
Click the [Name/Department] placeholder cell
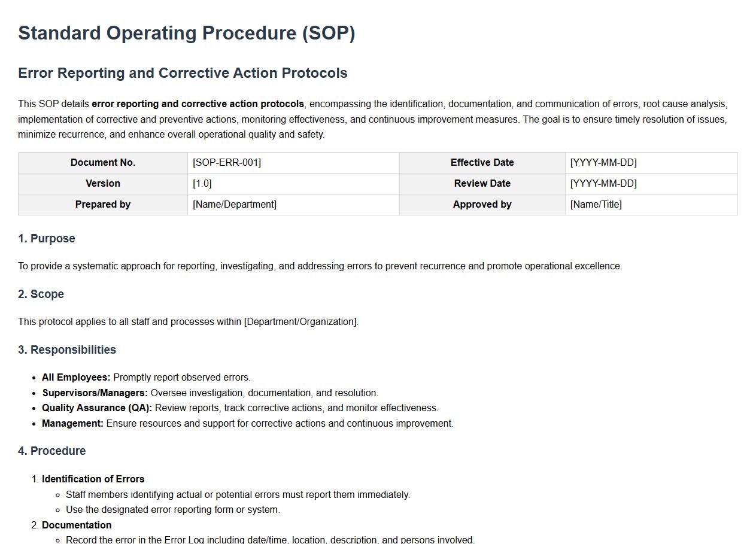[235, 205]
